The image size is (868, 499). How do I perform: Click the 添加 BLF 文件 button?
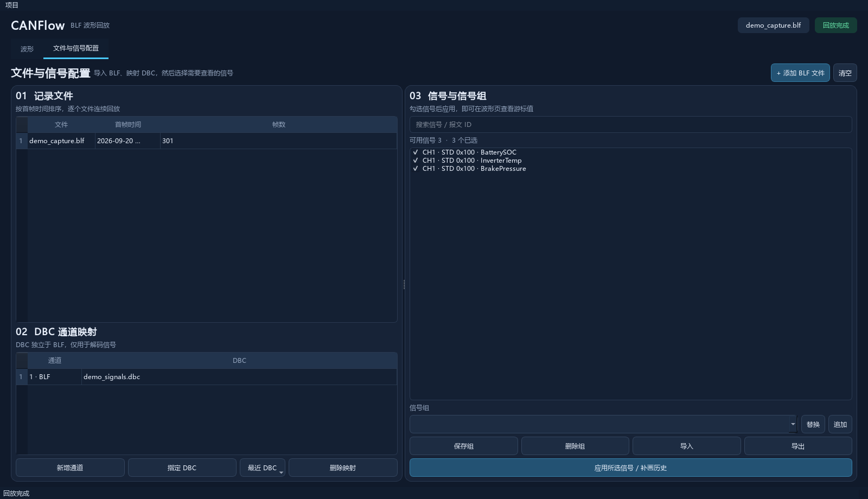[x=800, y=73]
